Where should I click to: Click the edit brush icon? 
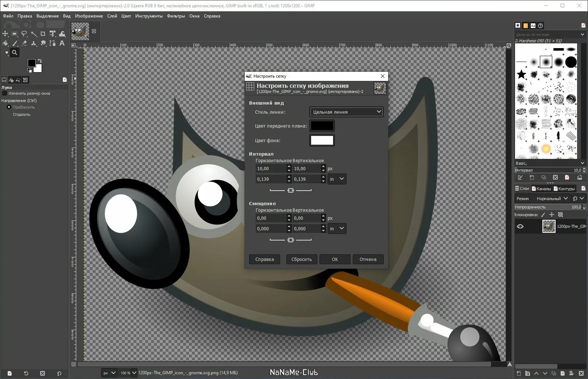520,177
